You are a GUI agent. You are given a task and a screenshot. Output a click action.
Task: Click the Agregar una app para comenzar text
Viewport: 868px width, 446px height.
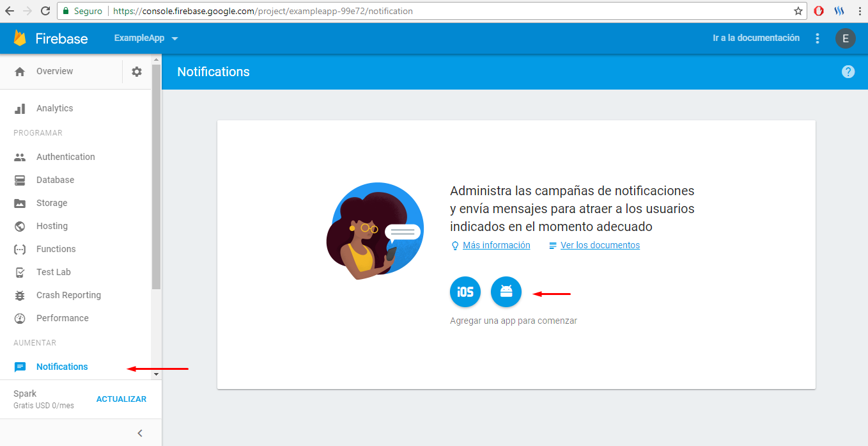click(x=513, y=321)
